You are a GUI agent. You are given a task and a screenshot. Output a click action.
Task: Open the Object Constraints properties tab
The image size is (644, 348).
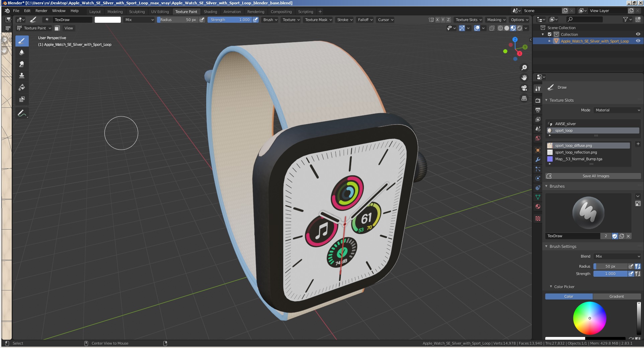(x=538, y=188)
